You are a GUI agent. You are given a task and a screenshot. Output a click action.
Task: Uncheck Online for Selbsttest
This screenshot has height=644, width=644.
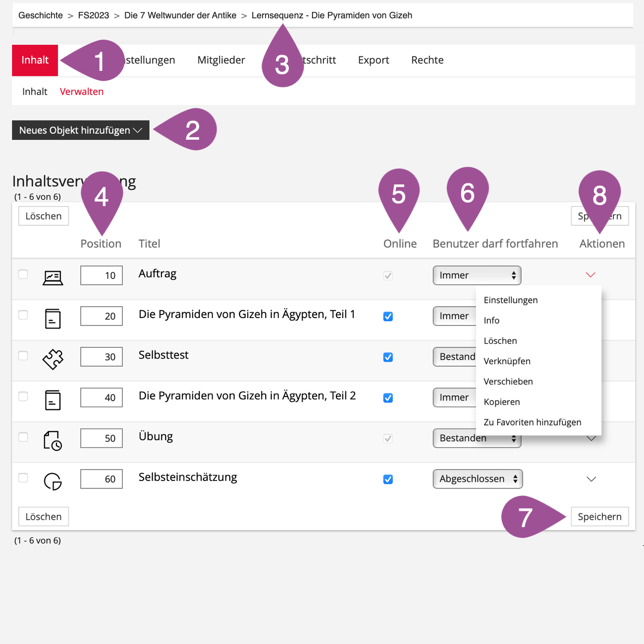(x=388, y=357)
